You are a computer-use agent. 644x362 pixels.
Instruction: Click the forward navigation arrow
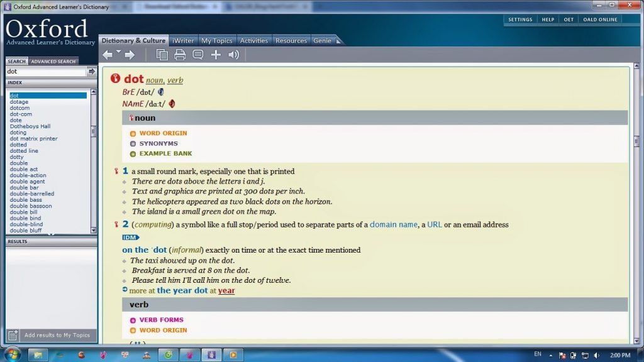tap(130, 55)
